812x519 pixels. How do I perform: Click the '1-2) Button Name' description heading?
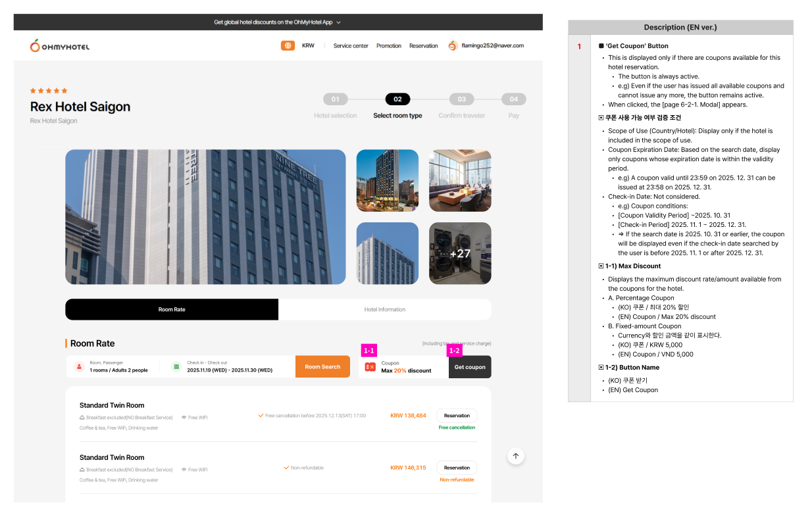click(632, 368)
